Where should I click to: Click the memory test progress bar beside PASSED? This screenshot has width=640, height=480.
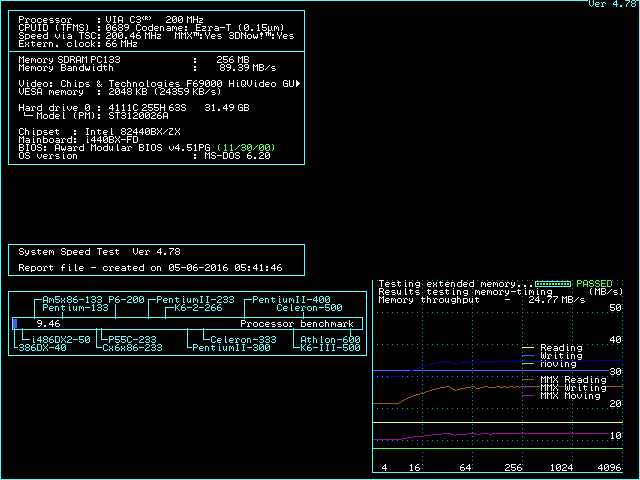click(553, 284)
